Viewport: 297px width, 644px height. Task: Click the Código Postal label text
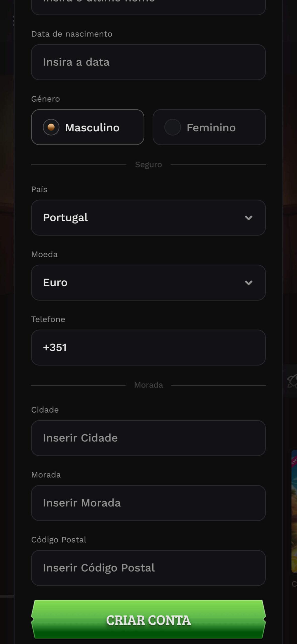pos(59,540)
